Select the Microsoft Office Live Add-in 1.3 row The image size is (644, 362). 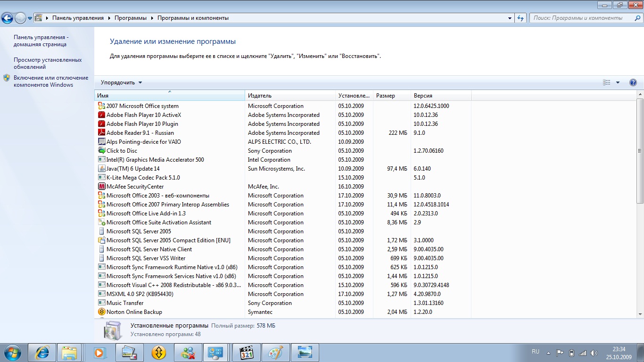[284, 214]
